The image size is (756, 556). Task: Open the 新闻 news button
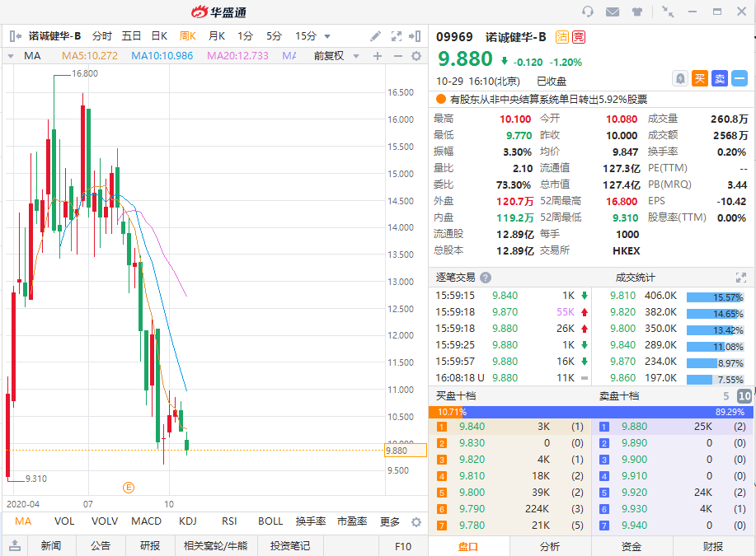51,546
